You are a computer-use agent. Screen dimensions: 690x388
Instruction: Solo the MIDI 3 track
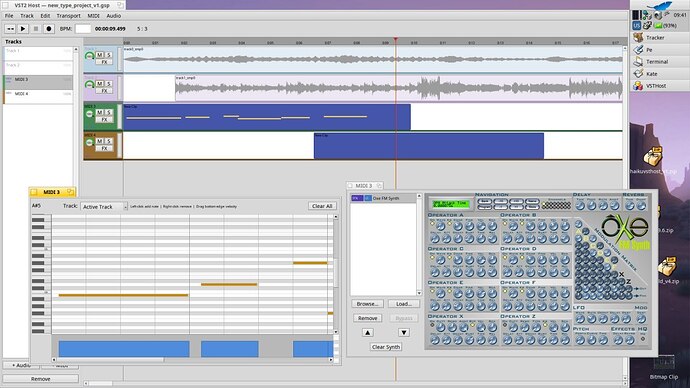(x=108, y=113)
